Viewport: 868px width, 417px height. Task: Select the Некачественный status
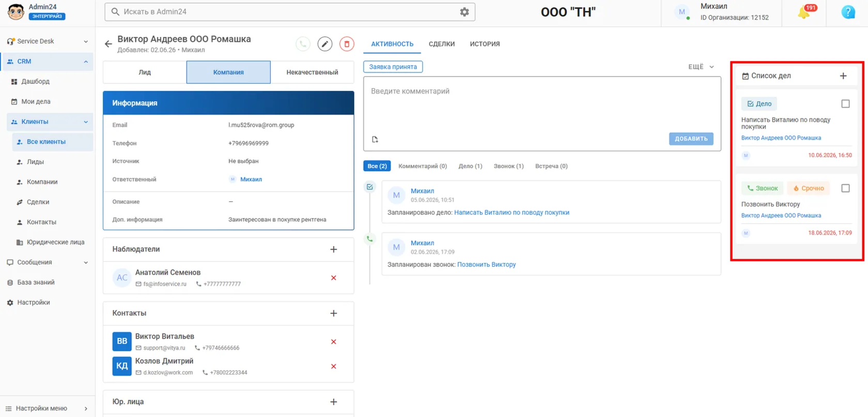click(x=312, y=72)
